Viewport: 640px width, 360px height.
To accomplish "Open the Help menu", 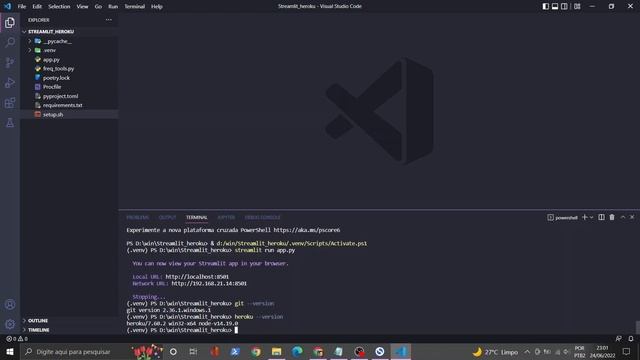I will (x=157, y=7).
